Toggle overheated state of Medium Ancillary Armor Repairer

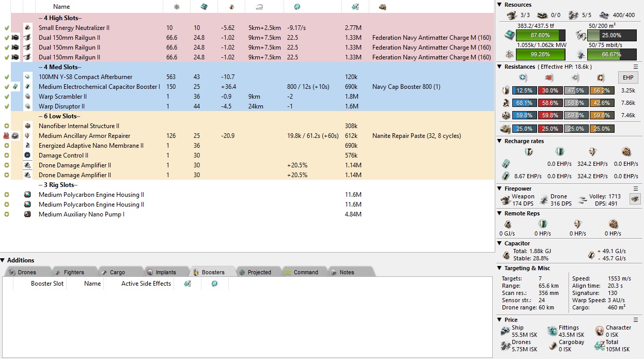(x=7, y=136)
